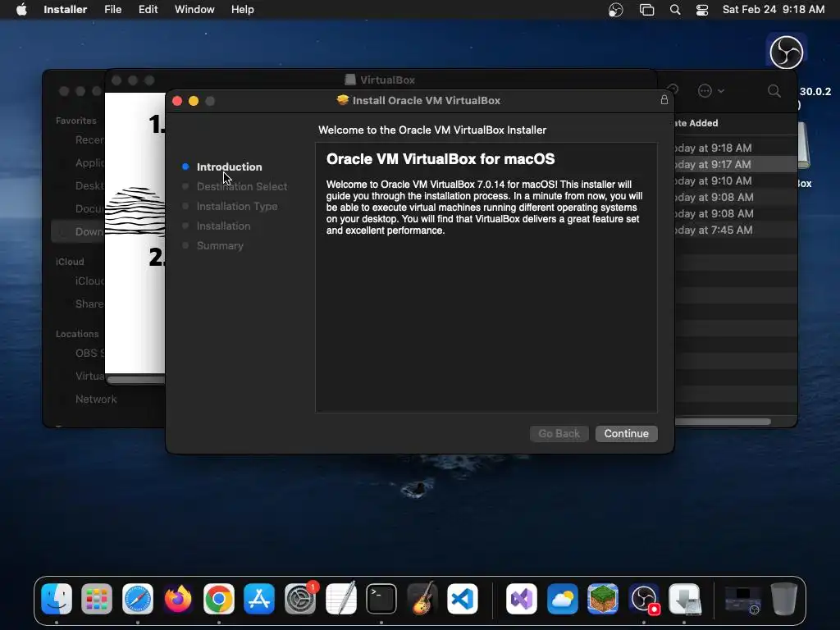
Task: Open Control Center in the menu bar
Action: [702, 10]
